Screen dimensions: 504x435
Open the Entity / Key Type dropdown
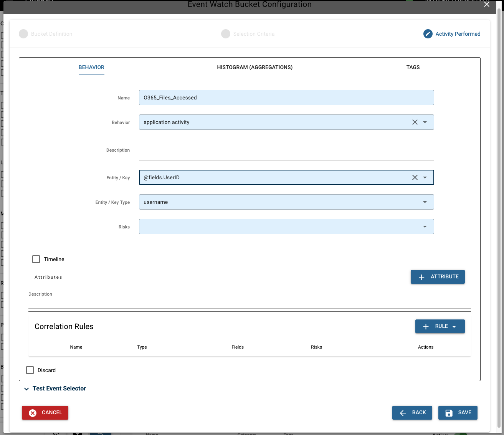point(286,202)
